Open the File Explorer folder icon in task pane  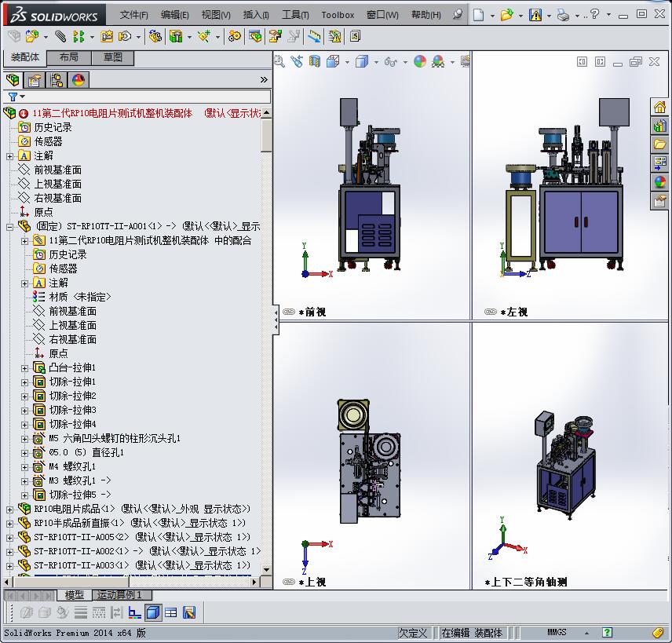(660, 144)
